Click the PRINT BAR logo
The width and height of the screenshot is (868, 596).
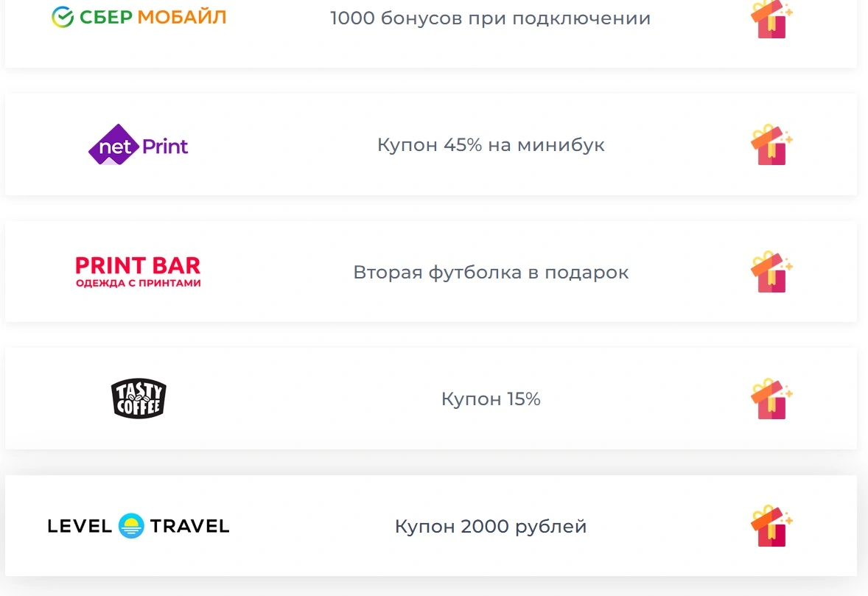138,272
